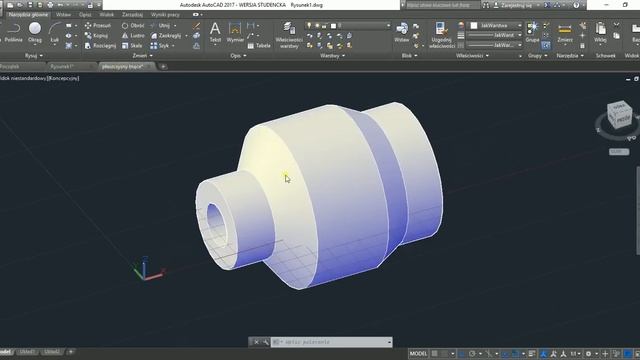The image size is (640, 360).
Task: Click the Kopiuj (copy) tool
Action: tap(97, 36)
